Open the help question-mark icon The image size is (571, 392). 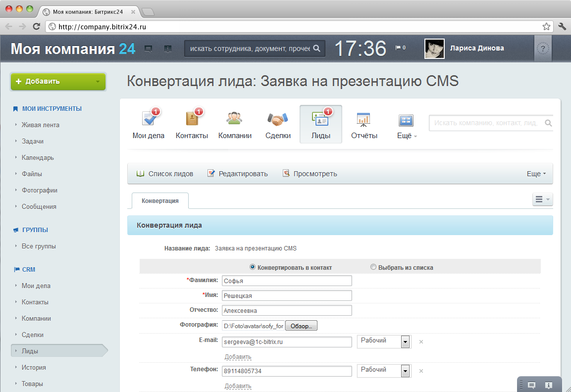coord(543,49)
